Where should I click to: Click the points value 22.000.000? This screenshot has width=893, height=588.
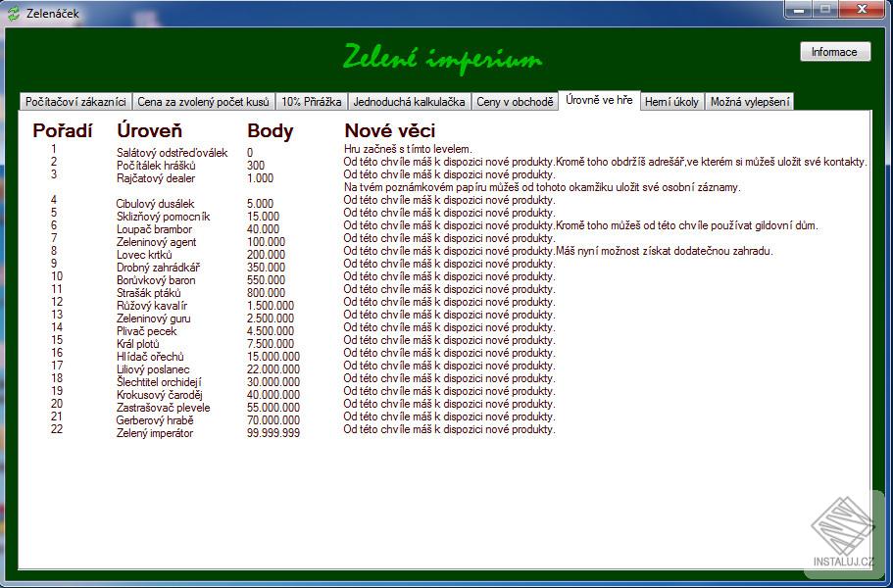[x=273, y=369]
